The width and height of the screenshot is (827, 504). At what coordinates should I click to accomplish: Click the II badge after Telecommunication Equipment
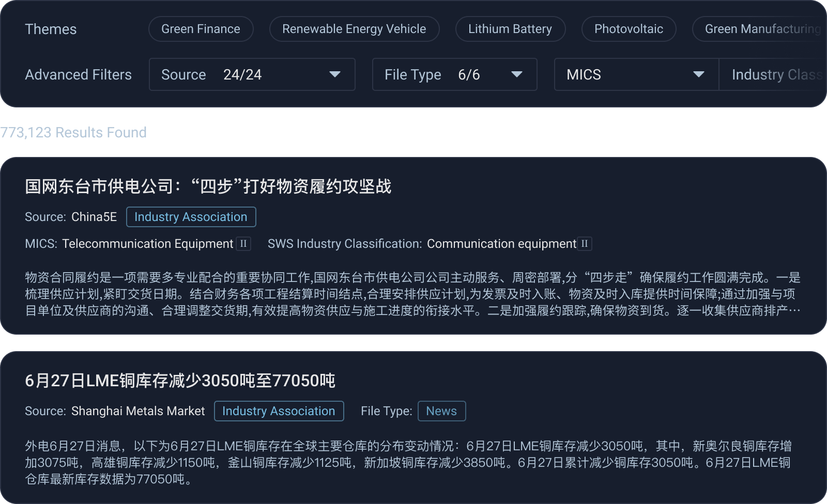243,244
